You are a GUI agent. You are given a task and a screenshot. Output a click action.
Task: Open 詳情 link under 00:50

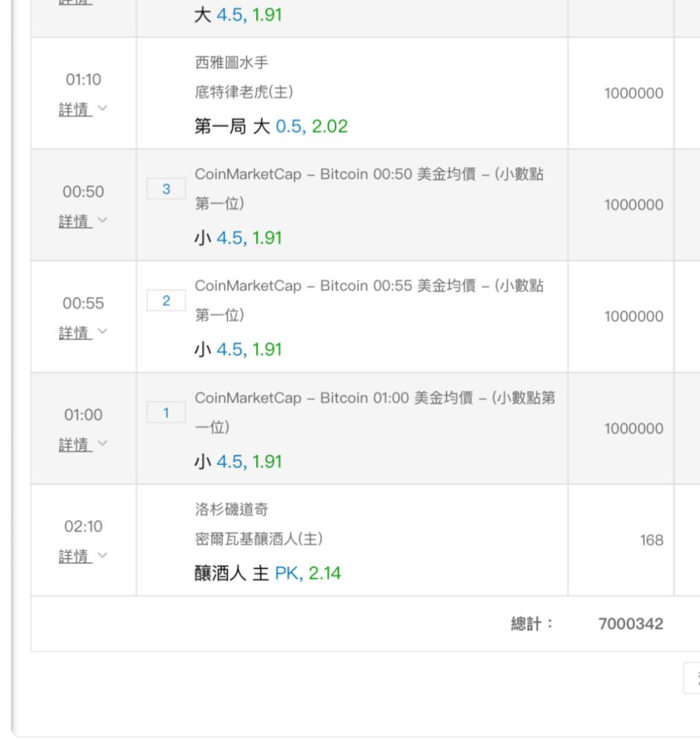pos(75,222)
